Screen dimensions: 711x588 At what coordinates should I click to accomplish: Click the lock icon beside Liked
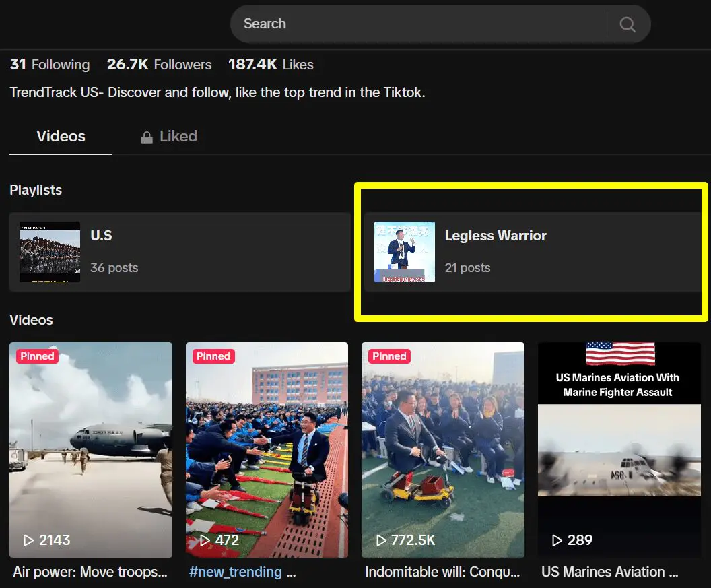147,137
